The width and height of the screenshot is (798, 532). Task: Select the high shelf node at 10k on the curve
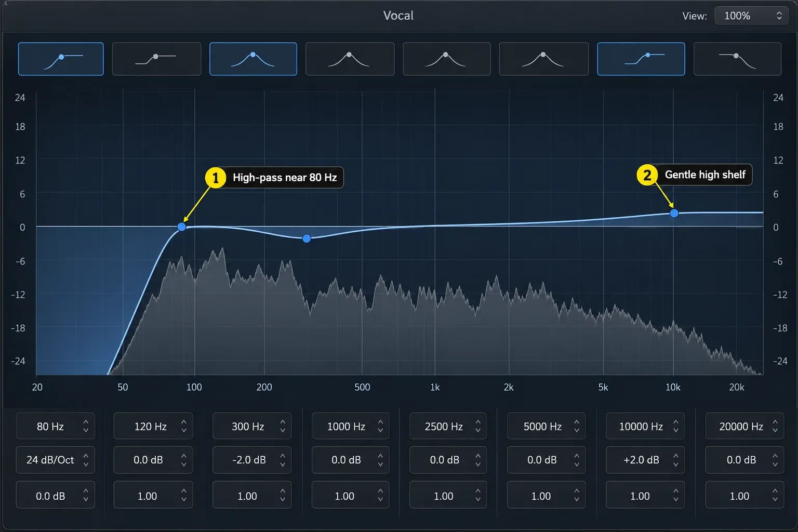tap(674, 213)
